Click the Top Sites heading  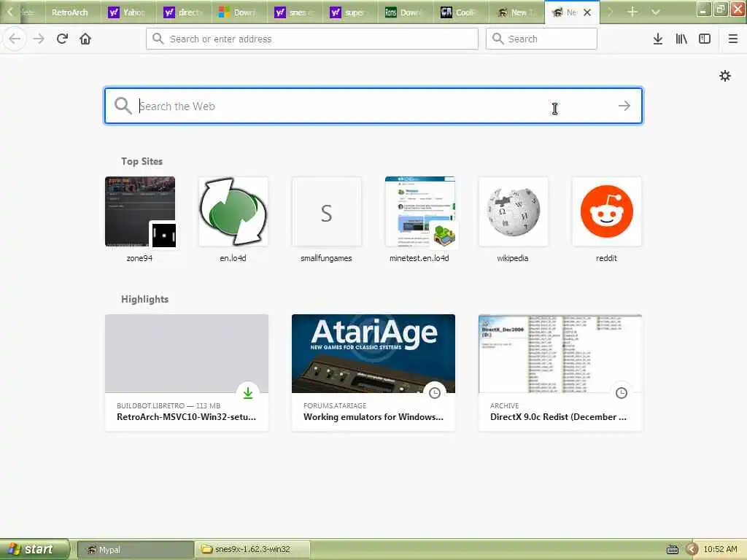coord(142,161)
